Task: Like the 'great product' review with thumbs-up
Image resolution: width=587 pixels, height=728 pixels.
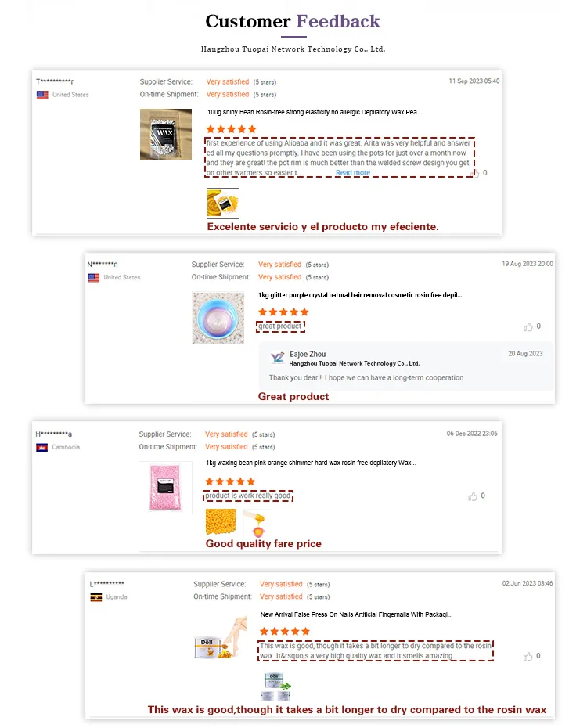Action: pyautogui.click(x=528, y=327)
